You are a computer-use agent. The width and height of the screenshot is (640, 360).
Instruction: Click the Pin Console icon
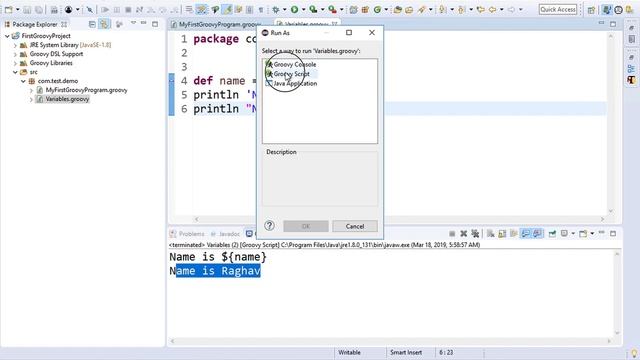point(552,233)
